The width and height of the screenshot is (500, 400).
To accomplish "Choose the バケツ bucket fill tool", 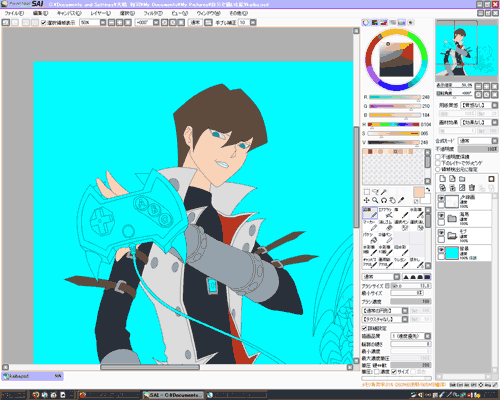I will [370, 238].
